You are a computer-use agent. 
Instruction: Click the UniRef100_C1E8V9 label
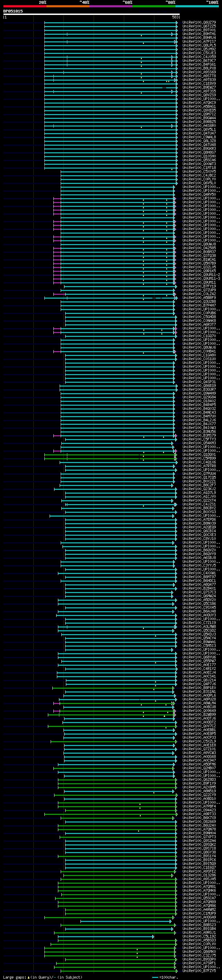click(x=199, y=84)
